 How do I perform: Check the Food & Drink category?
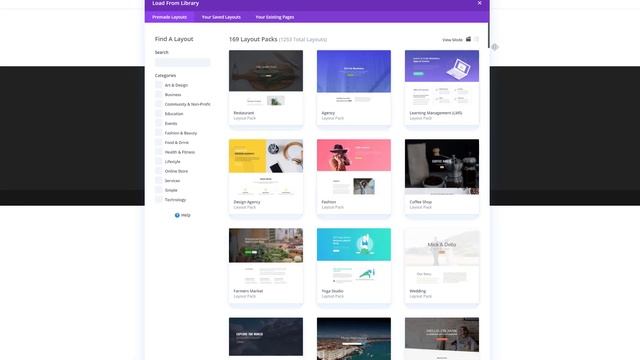(158, 142)
